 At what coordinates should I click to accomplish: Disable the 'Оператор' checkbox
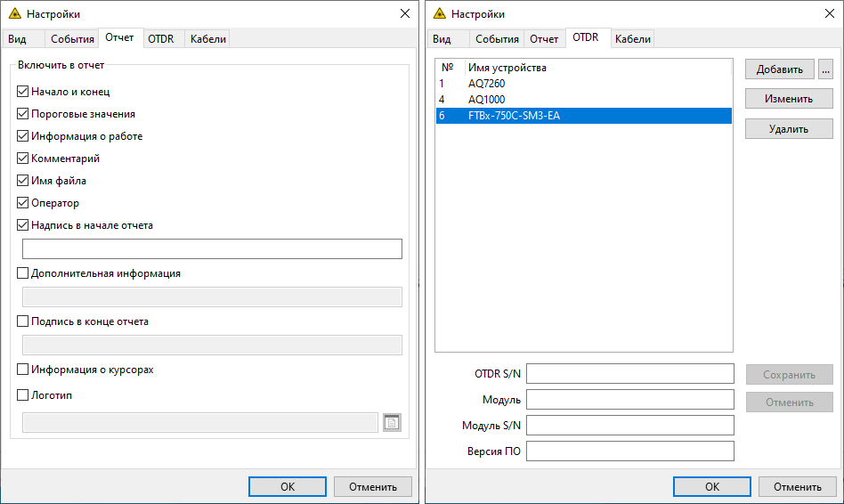click(22, 203)
